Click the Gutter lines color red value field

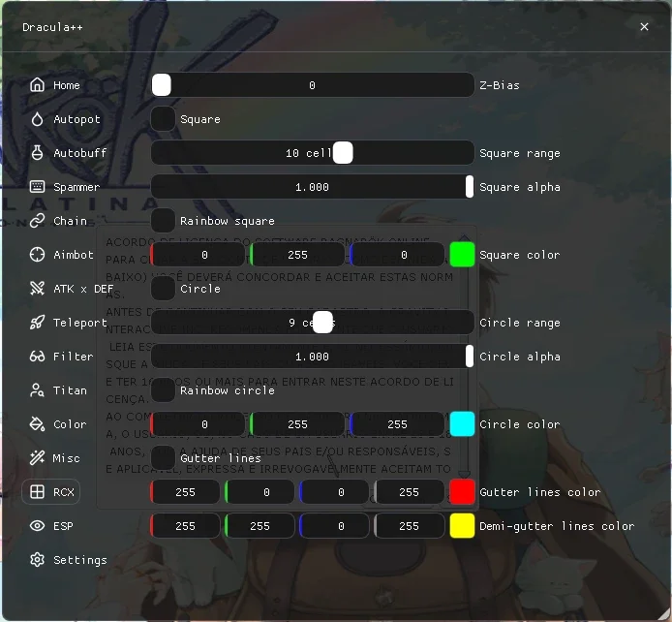coord(185,492)
